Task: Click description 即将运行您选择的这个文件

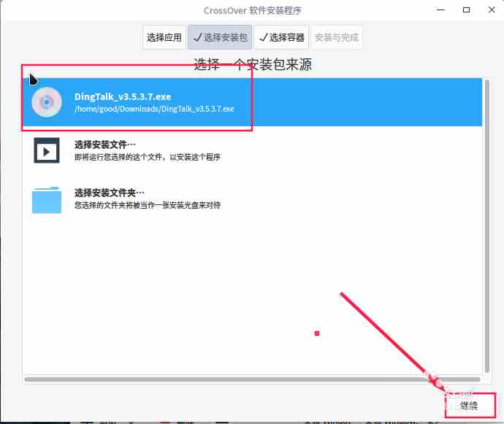Action: [148, 157]
